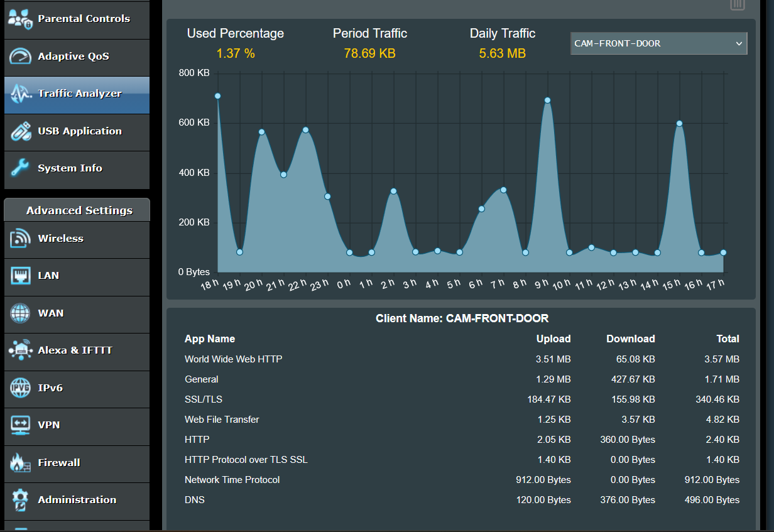Open Alexa & IFTTT settings

(75, 350)
